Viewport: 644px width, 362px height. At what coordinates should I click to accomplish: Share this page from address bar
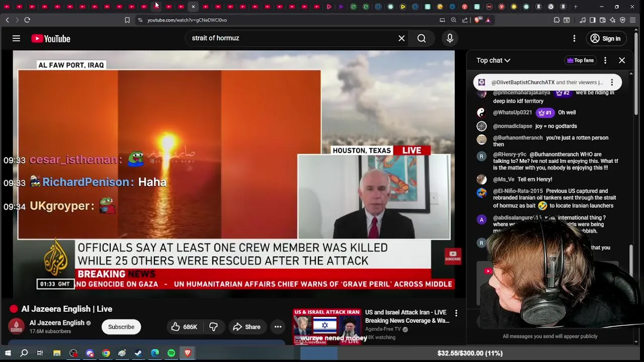pyautogui.click(x=465, y=20)
